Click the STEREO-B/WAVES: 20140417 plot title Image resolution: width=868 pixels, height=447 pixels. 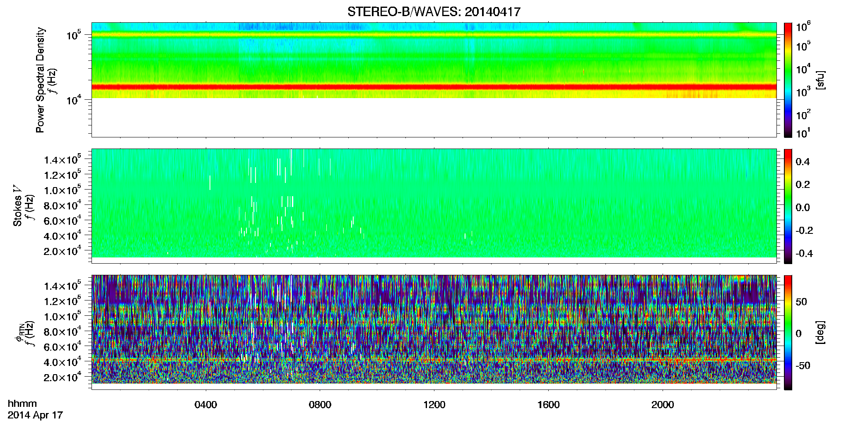[x=434, y=12]
